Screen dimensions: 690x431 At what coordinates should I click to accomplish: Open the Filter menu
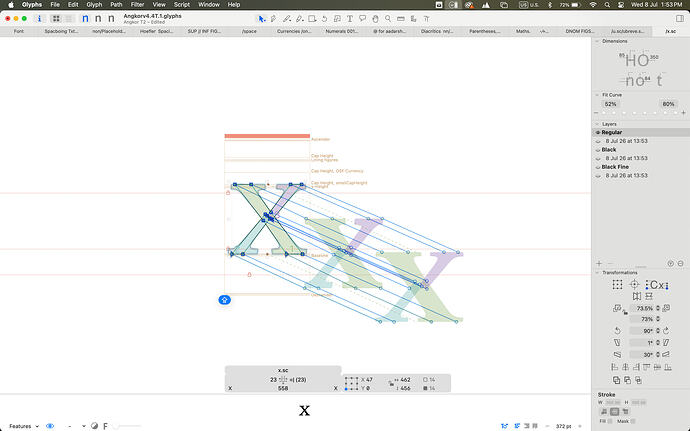tap(137, 4)
